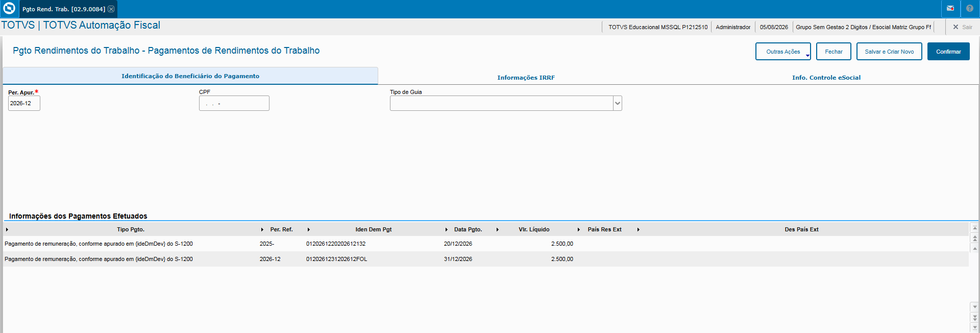Viewport: 980px width, 333px height.
Task: Click the Data Pgto. column header
Action: [x=468, y=230]
